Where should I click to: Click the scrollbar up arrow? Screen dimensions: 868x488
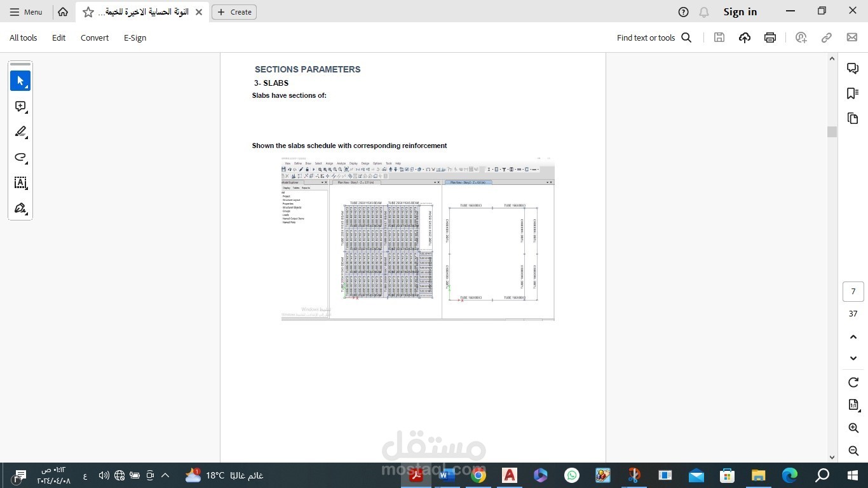click(832, 58)
